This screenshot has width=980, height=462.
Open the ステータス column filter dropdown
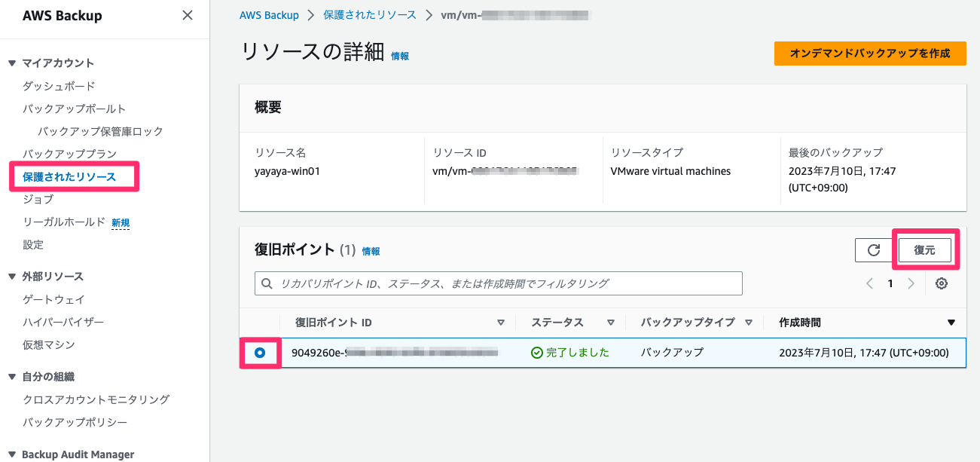pos(610,322)
